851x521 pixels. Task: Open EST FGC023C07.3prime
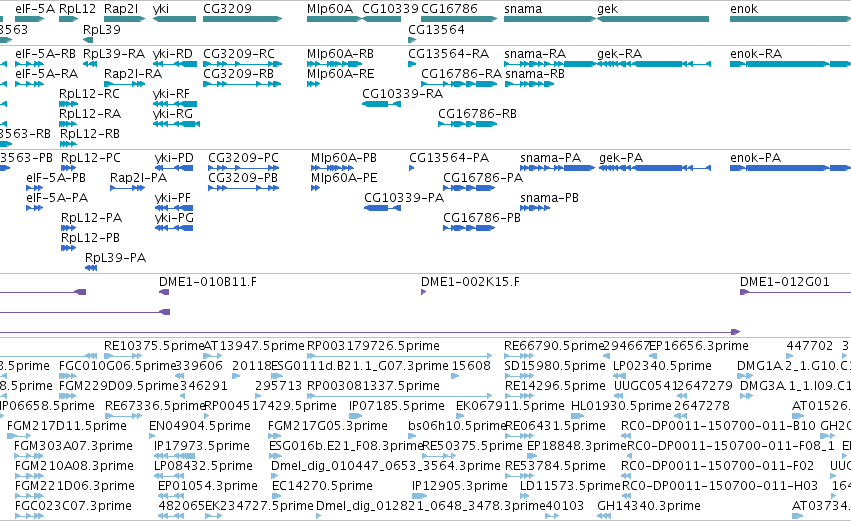pos(73,506)
